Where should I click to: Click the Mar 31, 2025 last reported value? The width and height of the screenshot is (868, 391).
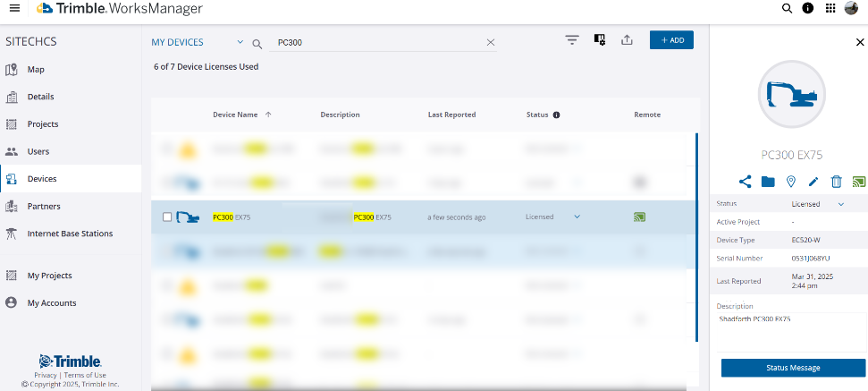pos(812,281)
